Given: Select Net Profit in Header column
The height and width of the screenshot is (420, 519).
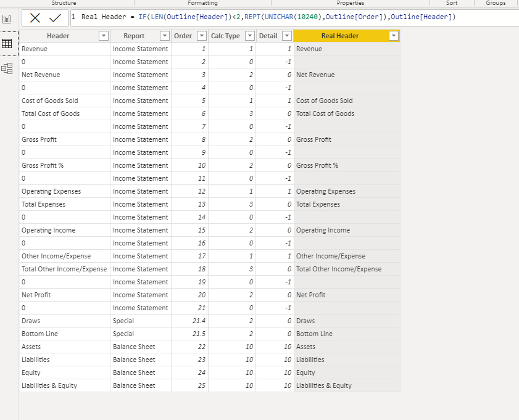Looking at the screenshot, I should tap(65, 295).
